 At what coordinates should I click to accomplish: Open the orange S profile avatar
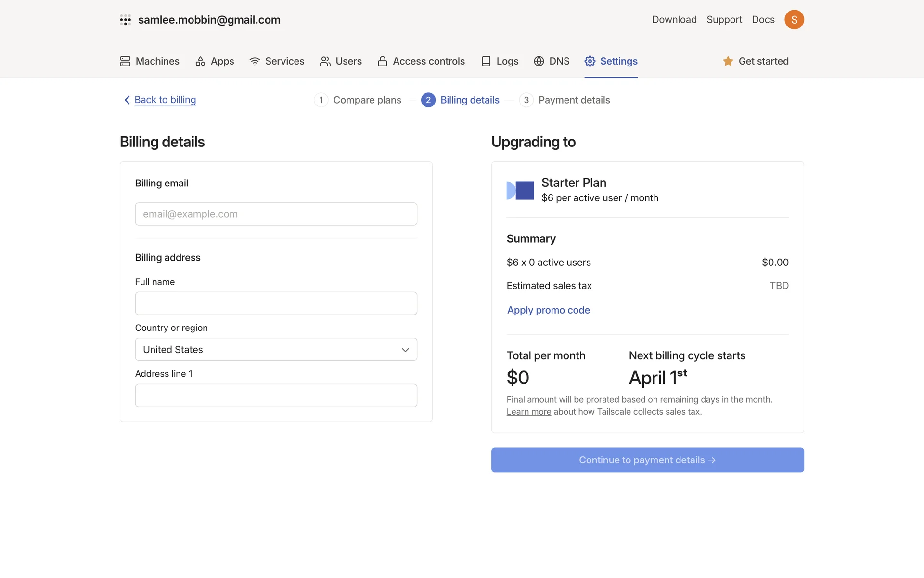coord(794,20)
